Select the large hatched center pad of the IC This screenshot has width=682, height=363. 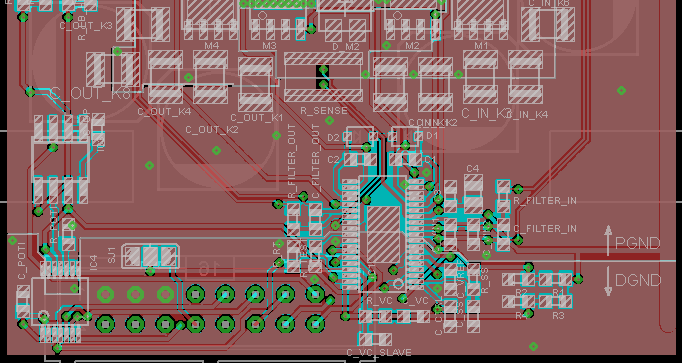(383, 235)
